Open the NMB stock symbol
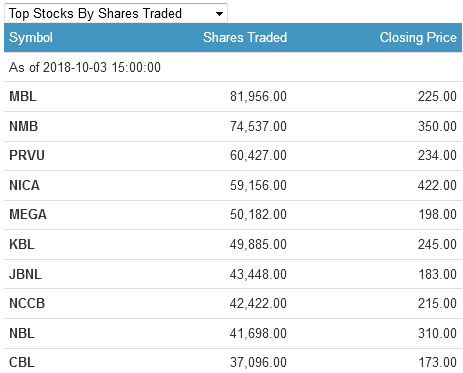The image size is (463, 373). click(x=23, y=126)
